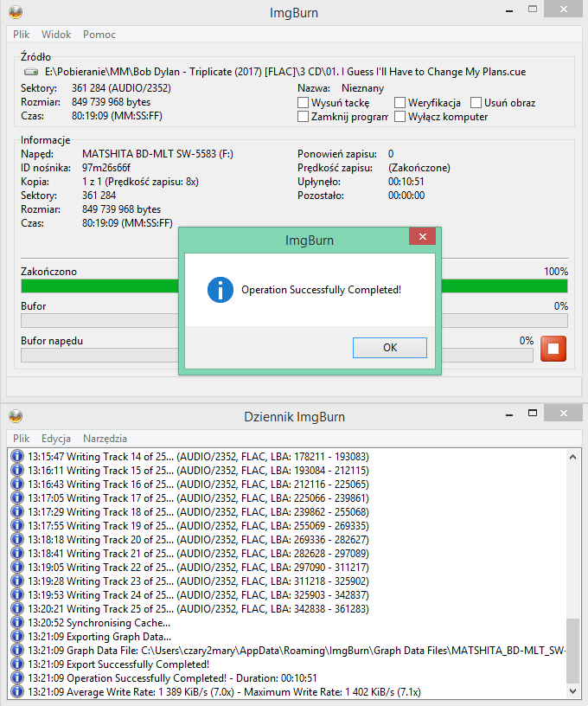588x706 pixels.
Task: Click info icon of Track 19 log entry
Action: click(x=16, y=526)
